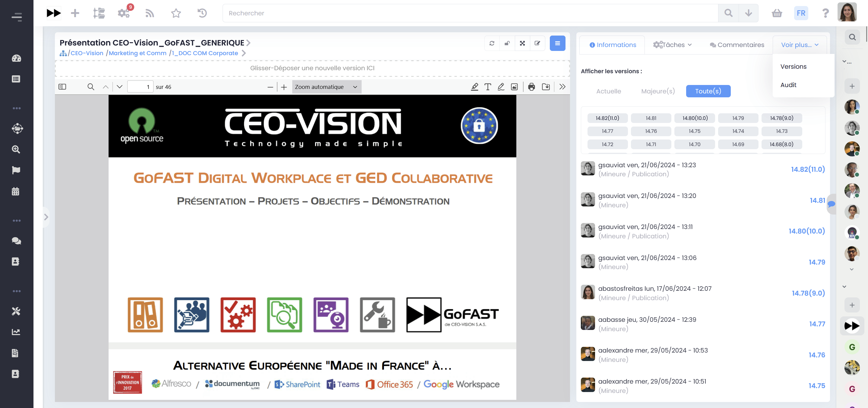Choose Audit from the Voir plus menu
868x408 pixels.
point(788,84)
